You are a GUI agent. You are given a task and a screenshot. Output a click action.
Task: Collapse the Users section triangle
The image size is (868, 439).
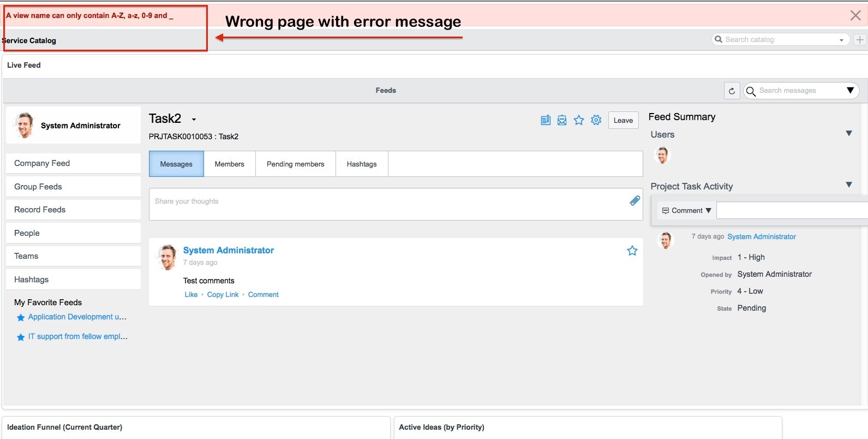(849, 133)
